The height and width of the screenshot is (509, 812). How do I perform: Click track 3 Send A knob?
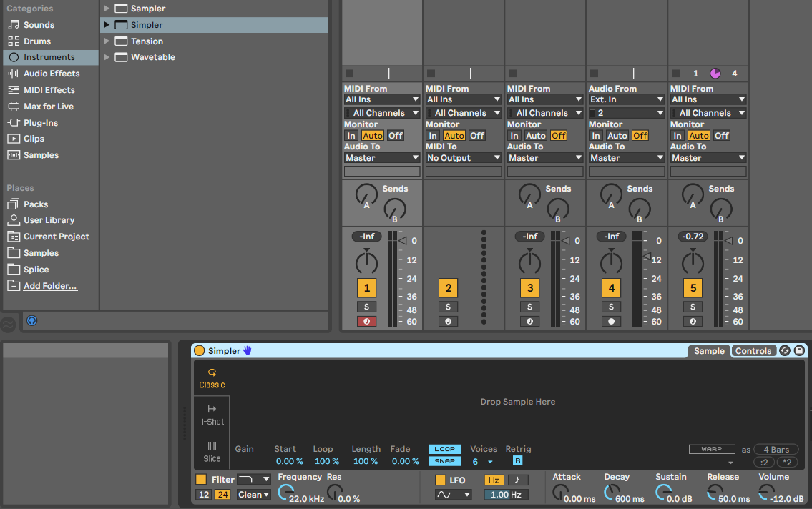coord(529,196)
